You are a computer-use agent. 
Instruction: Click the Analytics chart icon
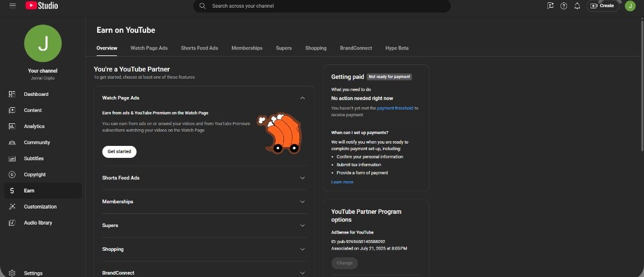tap(12, 126)
